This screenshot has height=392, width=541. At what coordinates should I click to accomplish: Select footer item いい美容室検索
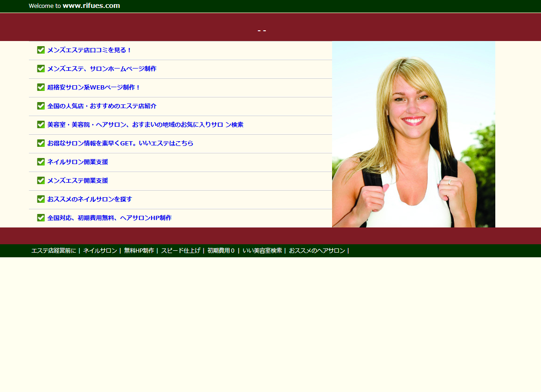tap(262, 251)
